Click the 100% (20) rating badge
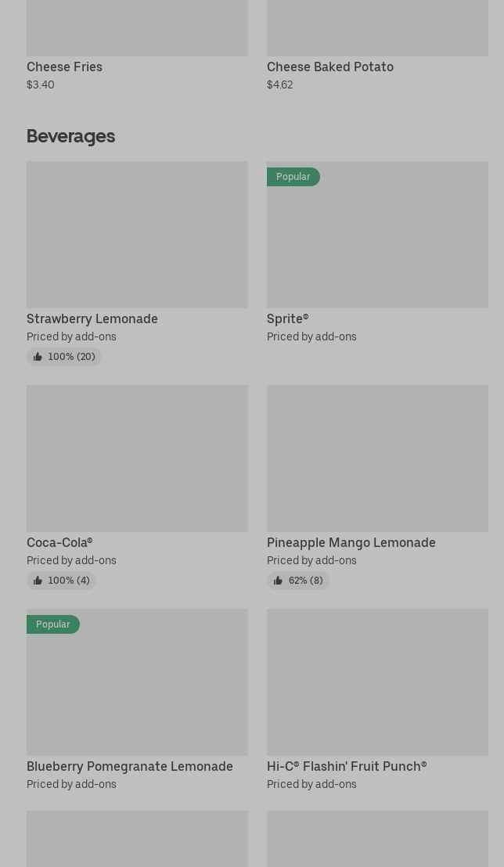This screenshot has width=504, height=867. tap(64, 357)
